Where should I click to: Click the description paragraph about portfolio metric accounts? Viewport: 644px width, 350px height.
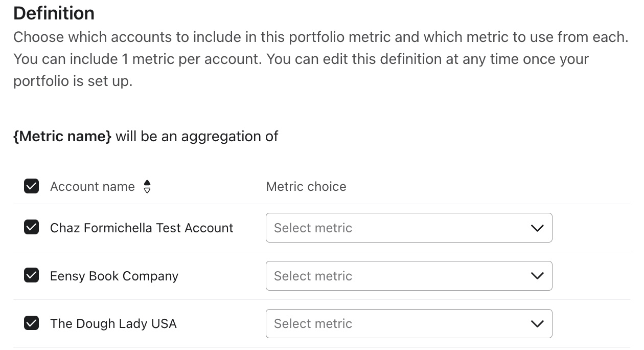[x=320, y=59]
